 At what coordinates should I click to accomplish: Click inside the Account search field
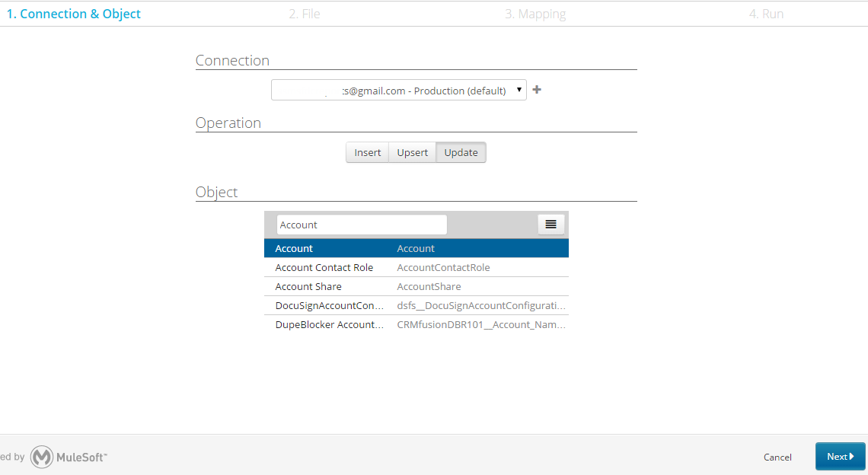click(x=361, y=224)
